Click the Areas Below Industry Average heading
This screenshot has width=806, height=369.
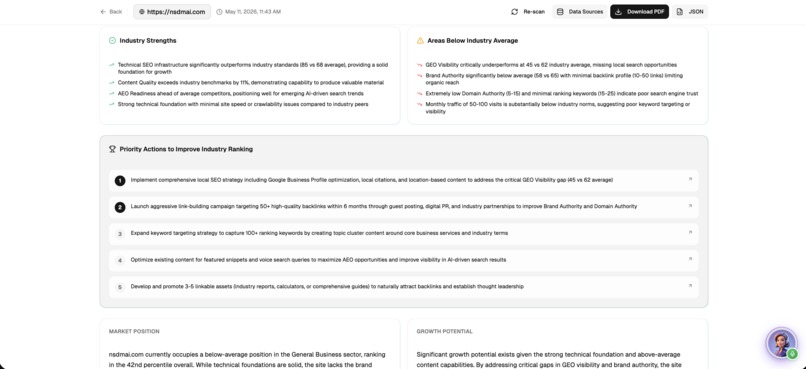472,41
